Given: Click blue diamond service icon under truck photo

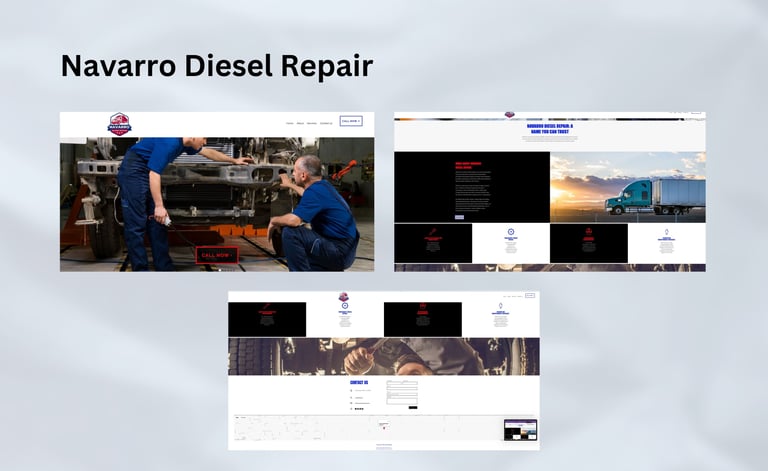Looking at the screenshot, I should point(667,232).
